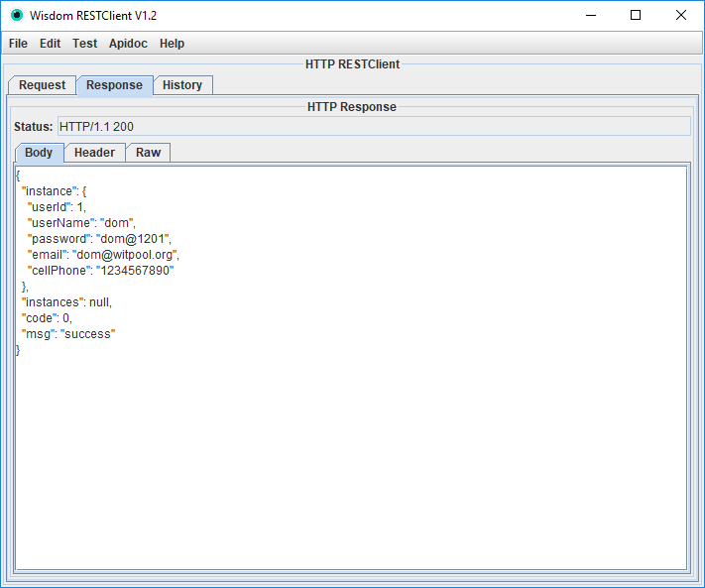This screenshot has width=705, height=588.
Task: Click the Status: label
Action: click(x=34, y=127)
